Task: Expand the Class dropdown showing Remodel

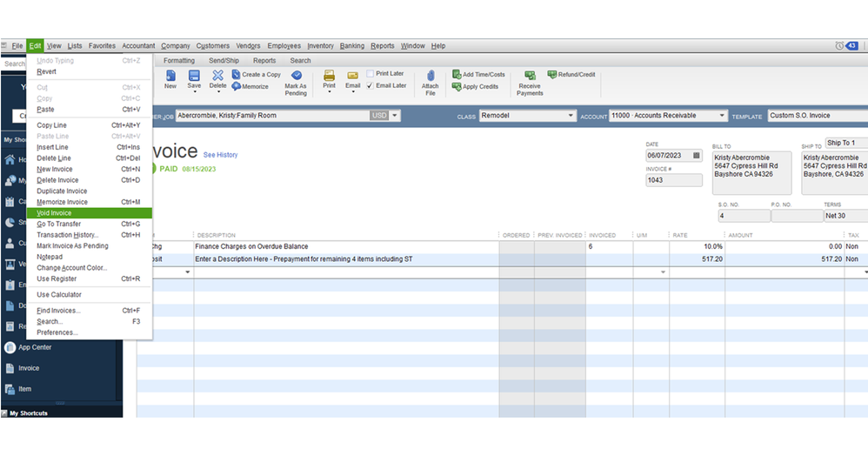Action: pos(571,116)
